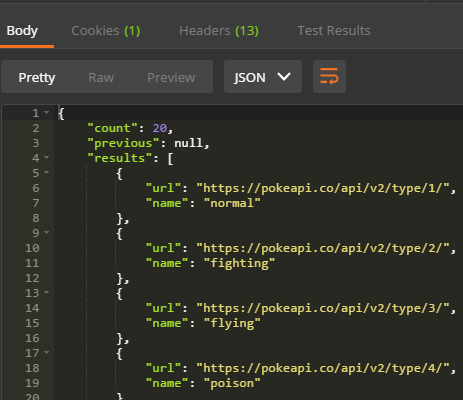Viewport: 463px width, 400px height.
Task: Click the closing brace on line 12
Action: (x=120, y=279)
